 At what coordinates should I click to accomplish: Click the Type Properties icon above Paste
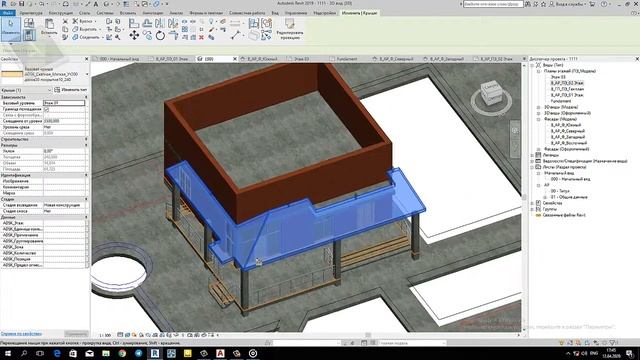click(29, 22)
